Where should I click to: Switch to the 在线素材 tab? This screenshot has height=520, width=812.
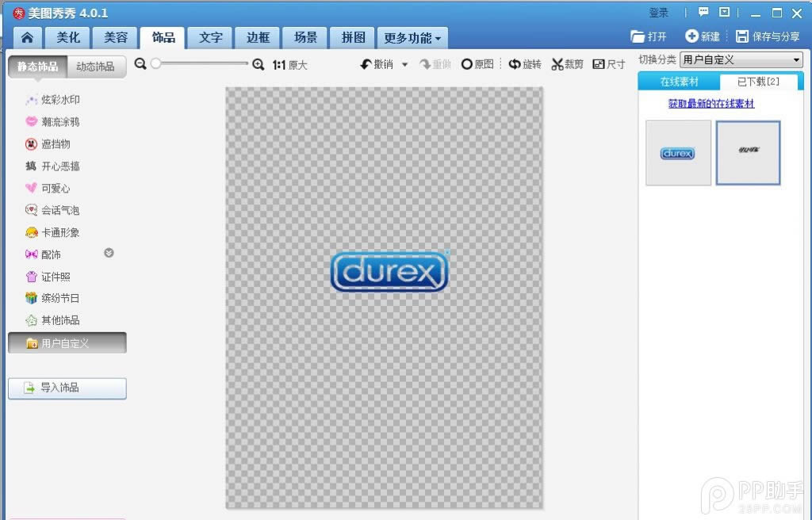tap(679, 82)
